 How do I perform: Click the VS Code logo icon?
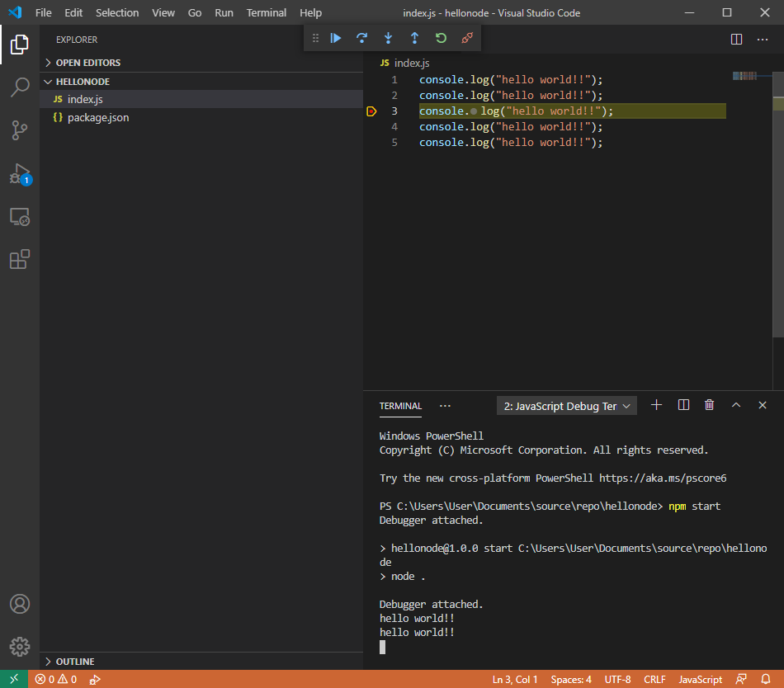tap(15, 12)
